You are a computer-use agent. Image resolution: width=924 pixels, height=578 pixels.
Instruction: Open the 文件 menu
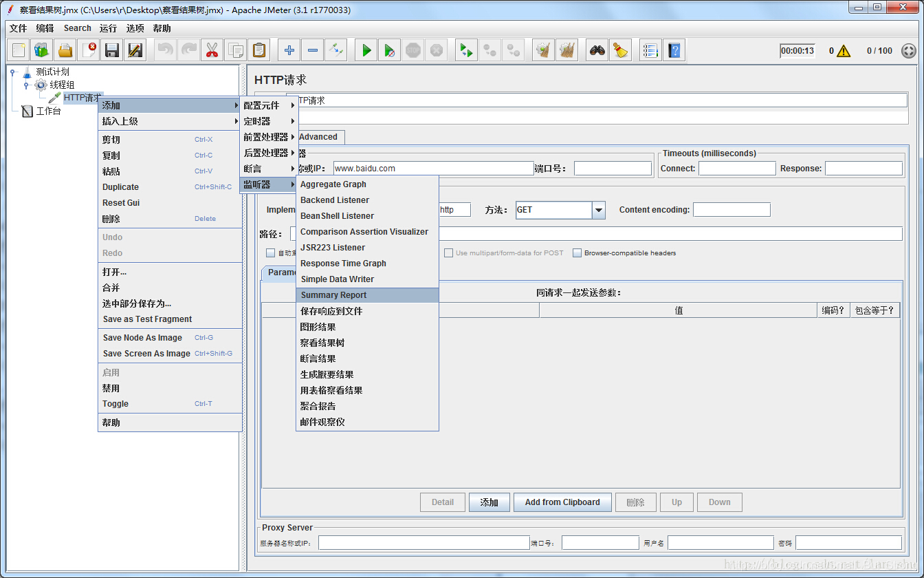19,28
